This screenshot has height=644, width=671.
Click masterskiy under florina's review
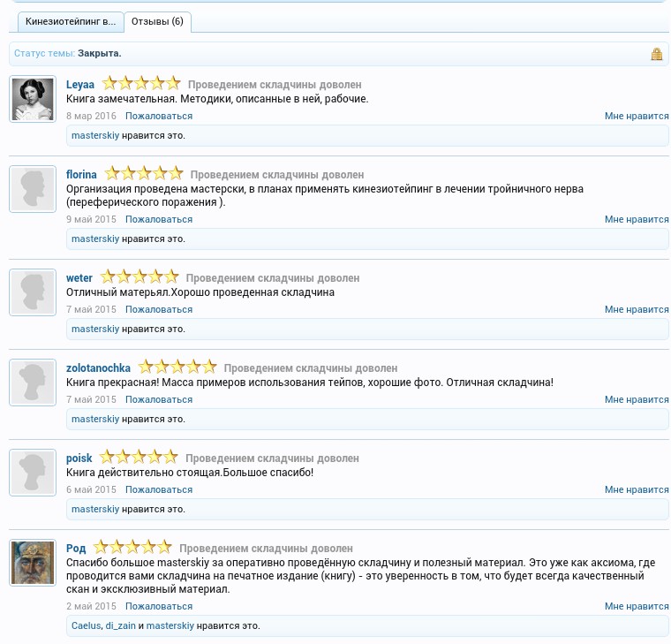[94, 239]
